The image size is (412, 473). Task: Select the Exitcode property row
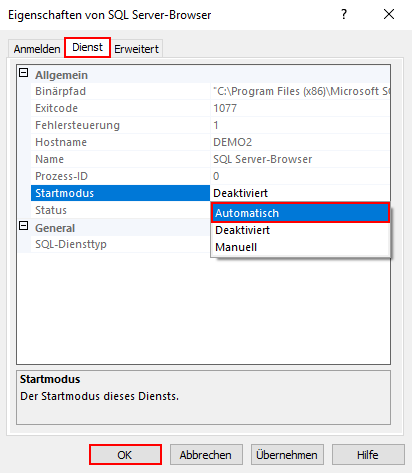[x=210, y=108]
